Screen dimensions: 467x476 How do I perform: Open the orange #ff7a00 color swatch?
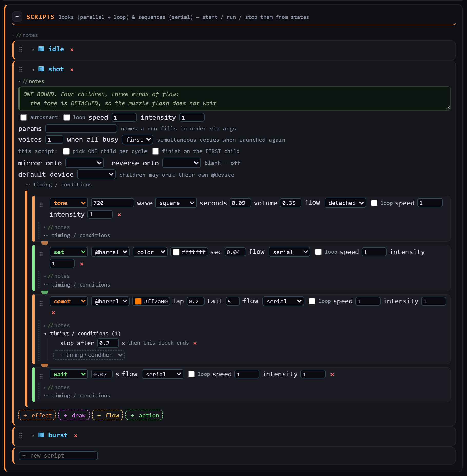pyautogui.click(x=138, y=301)
